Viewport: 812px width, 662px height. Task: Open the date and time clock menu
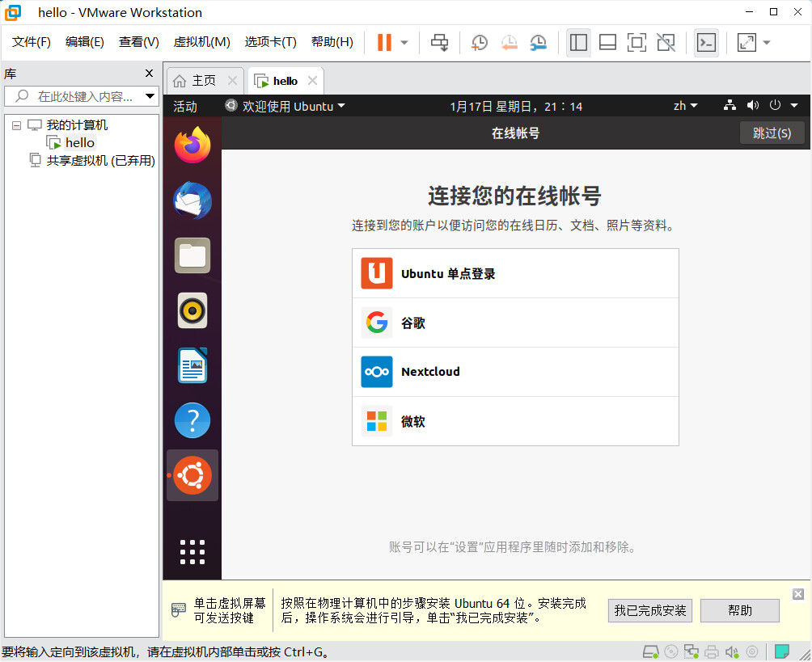516,107
